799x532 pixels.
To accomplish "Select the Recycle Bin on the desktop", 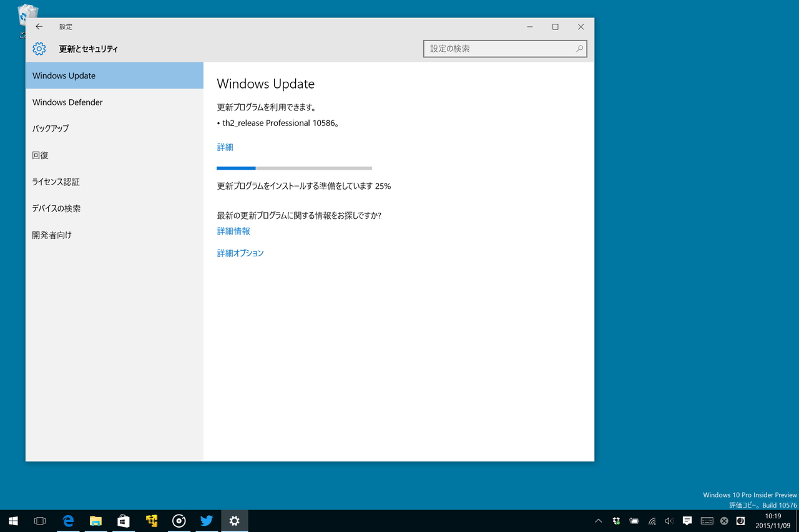I will [x=27, y=20].
